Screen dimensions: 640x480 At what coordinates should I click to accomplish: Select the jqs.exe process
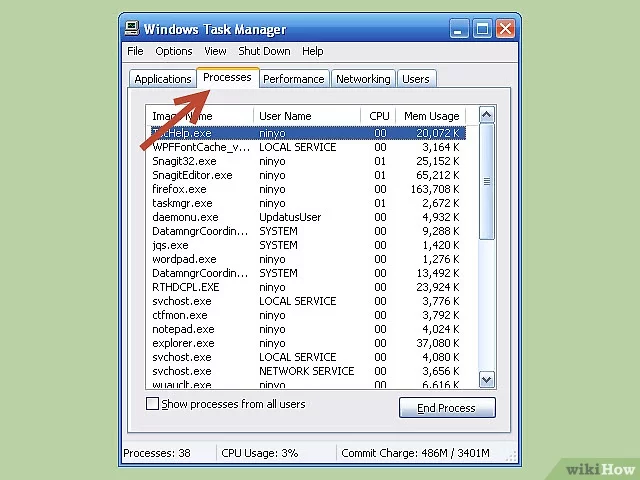306,245
